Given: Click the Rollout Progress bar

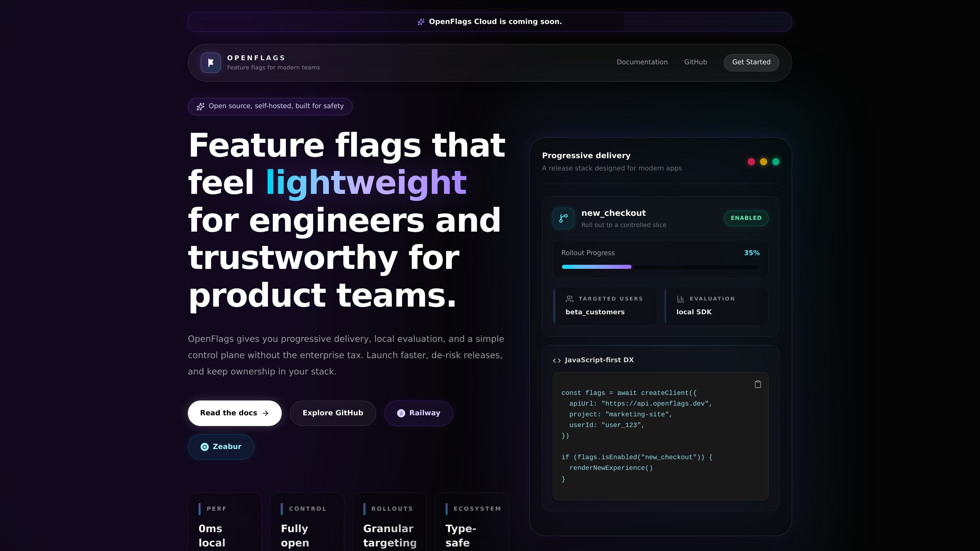Looking at the screenshot, I should [660, 267].
